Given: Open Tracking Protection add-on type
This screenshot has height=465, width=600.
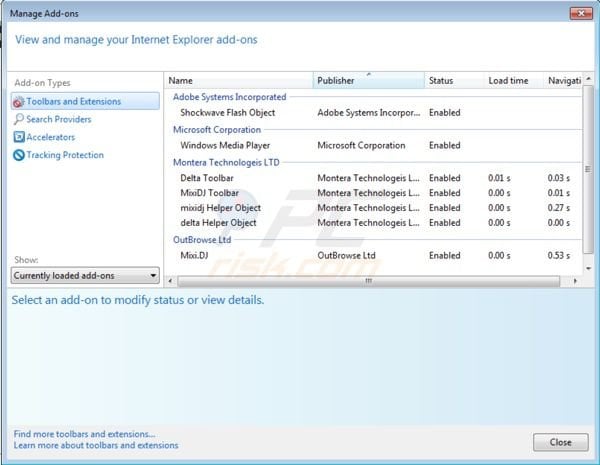Looking at the screenshot, I should 65,155.
